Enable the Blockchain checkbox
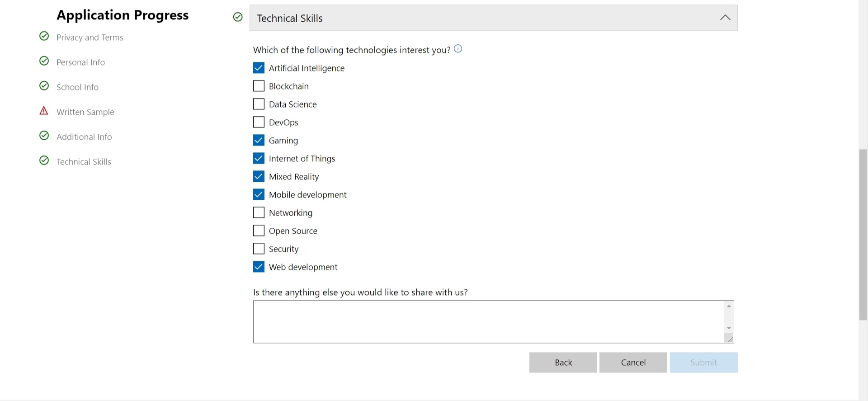The image size is (868, 401). 259,86
